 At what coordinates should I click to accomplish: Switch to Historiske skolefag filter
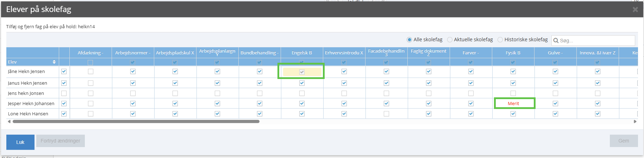click(x=500, y=39)
